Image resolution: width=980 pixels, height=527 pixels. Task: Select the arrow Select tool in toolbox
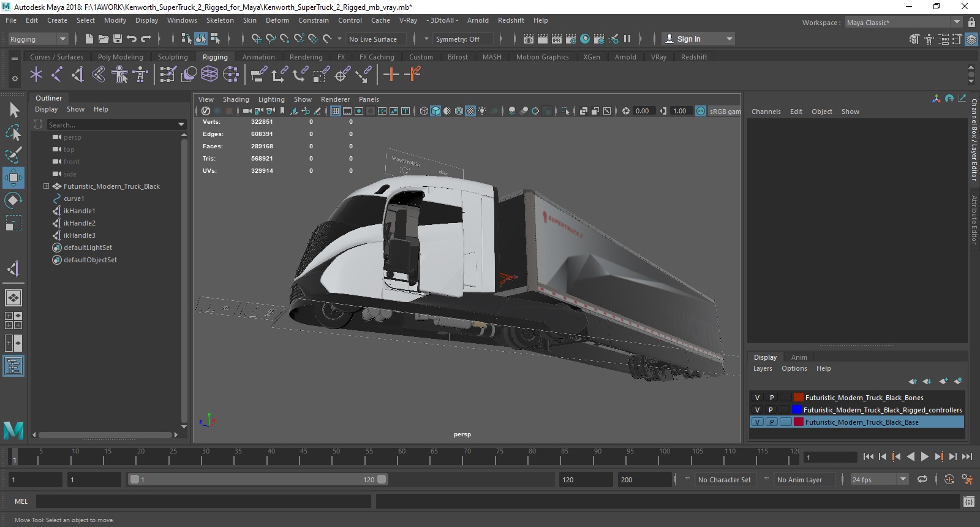13,110
